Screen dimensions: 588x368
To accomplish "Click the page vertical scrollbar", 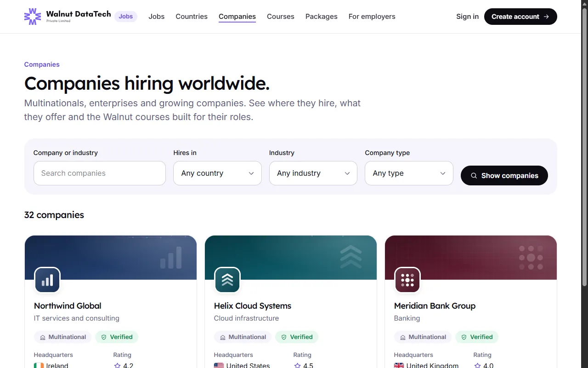I will point(584,147).
